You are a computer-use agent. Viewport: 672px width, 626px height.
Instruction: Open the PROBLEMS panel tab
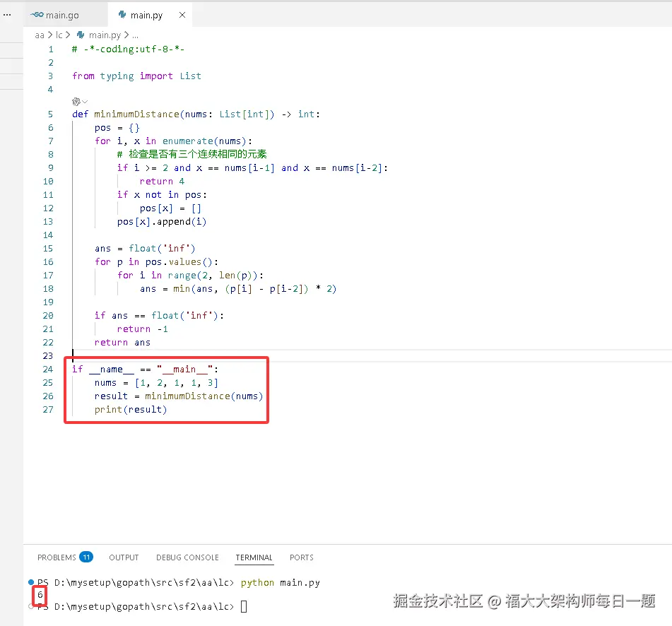pos(57,557)
